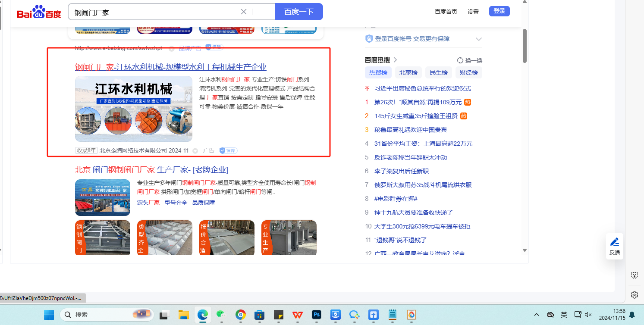Click the 类型齐全 product image card
Viewport: 644px width, 325px height.
165,238
